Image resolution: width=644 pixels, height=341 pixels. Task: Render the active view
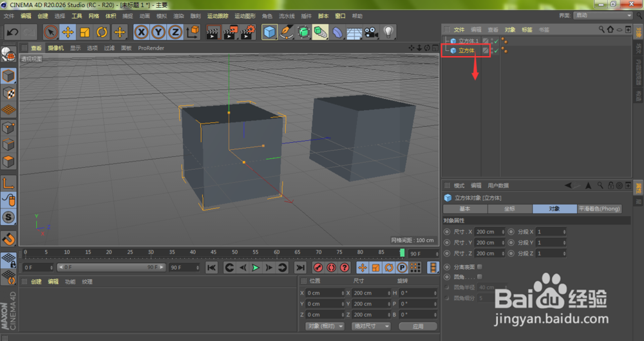pos(213,32)
